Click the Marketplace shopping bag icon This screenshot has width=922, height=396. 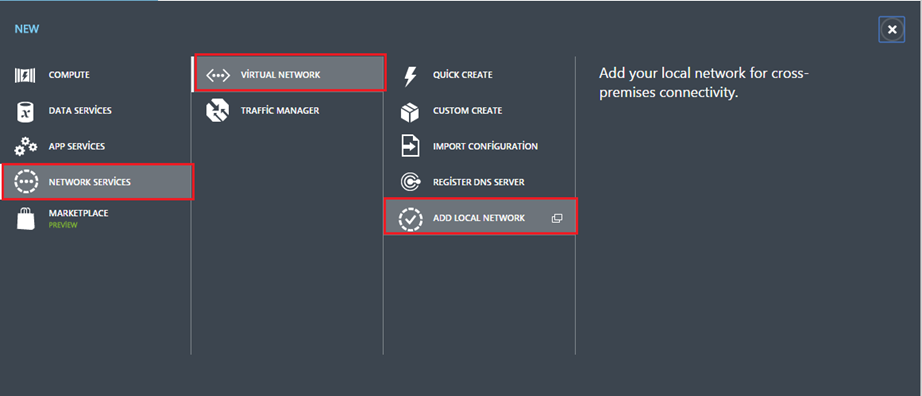coord(26,218)
